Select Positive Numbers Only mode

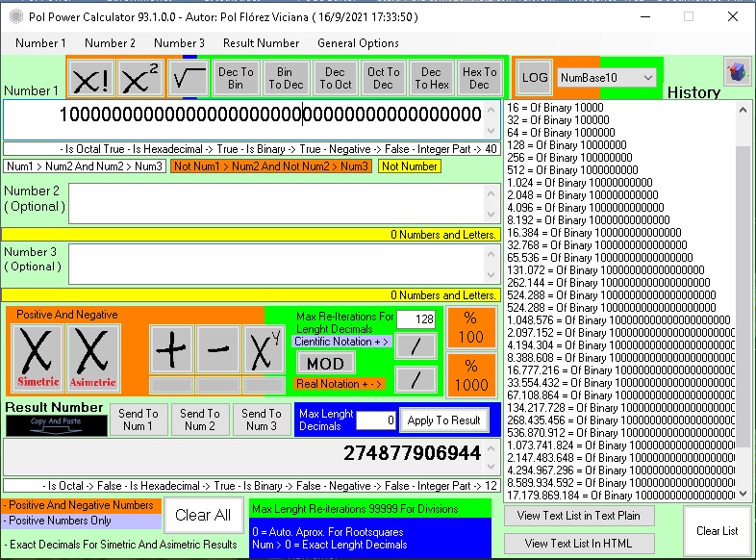pos(80,521)
